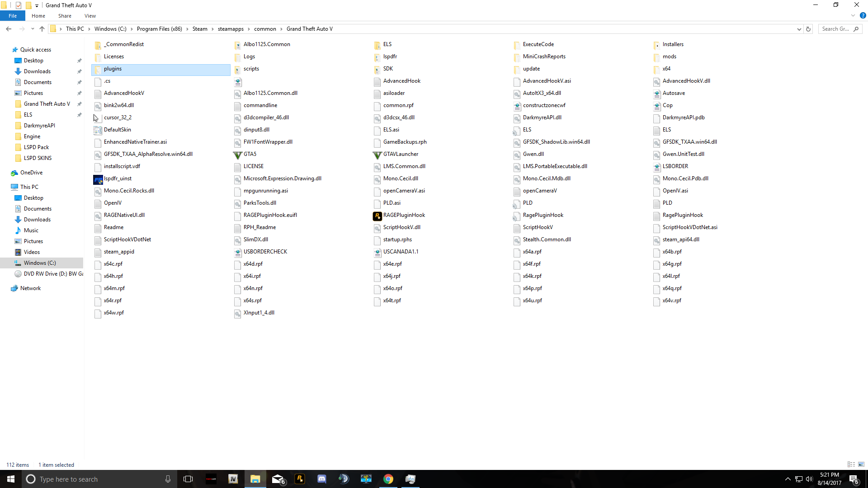Switch to details view layout button
Image resolution: width=868 pixels, height=488 pixels.
point(851,465)
